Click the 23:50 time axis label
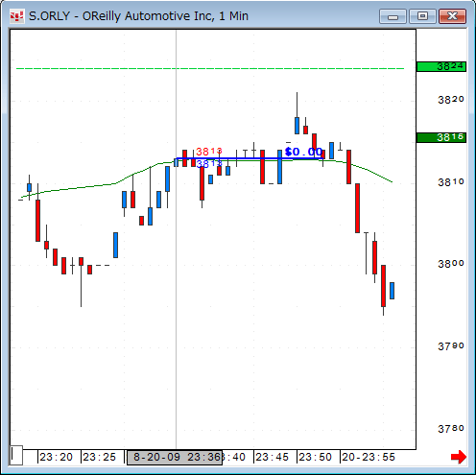 315,457
